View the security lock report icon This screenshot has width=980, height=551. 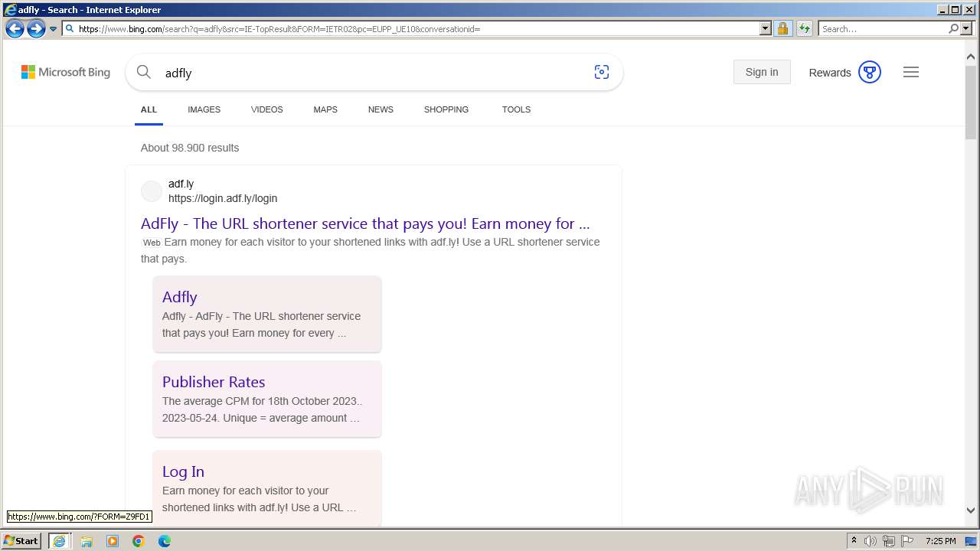(x=782, y=29)
